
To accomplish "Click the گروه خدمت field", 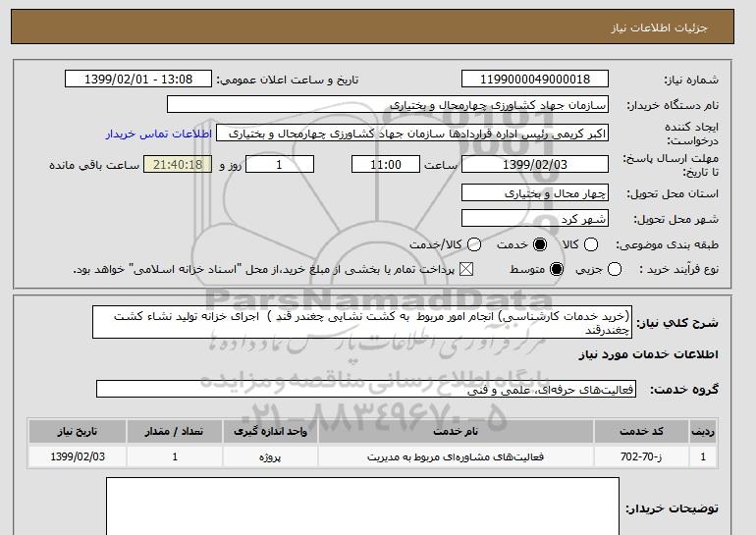I will click(366, 389).
